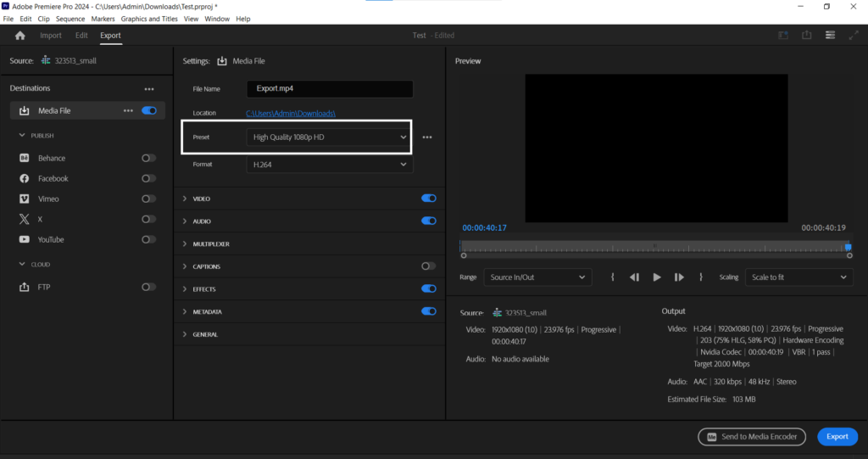Click the File Name input field
This screenshot has height=459, width=868.
pyautogui.click(x=330, y=89)
